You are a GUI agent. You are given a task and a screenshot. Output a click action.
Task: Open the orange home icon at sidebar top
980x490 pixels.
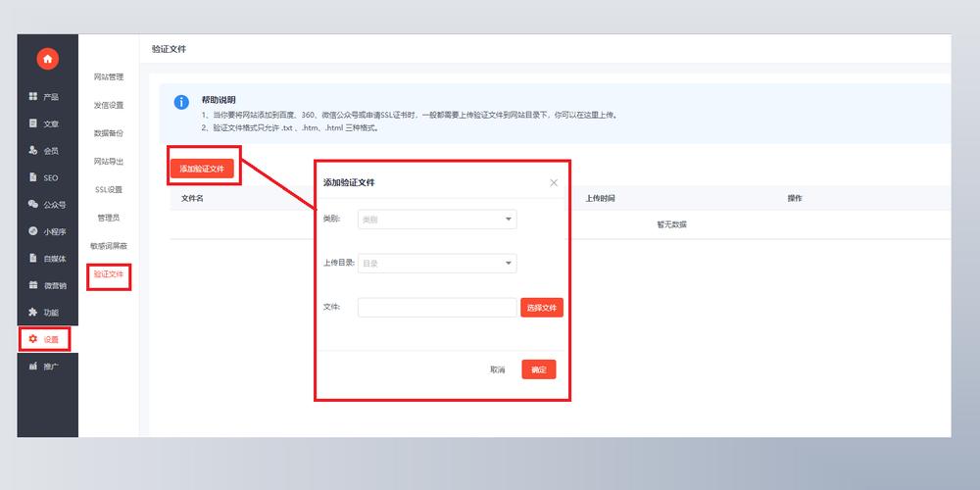click(x=47, y=59)
